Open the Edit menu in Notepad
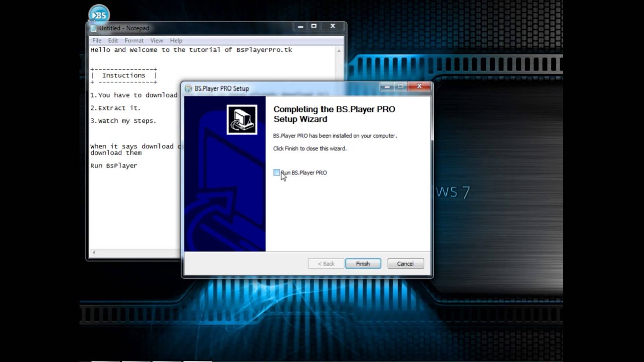 point(113,40)
